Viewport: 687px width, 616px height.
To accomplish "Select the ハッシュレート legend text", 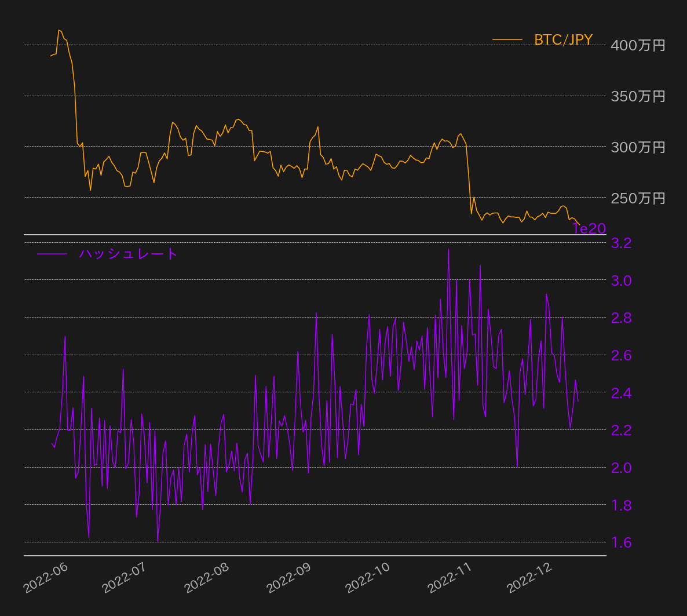I will coord(127,253).
